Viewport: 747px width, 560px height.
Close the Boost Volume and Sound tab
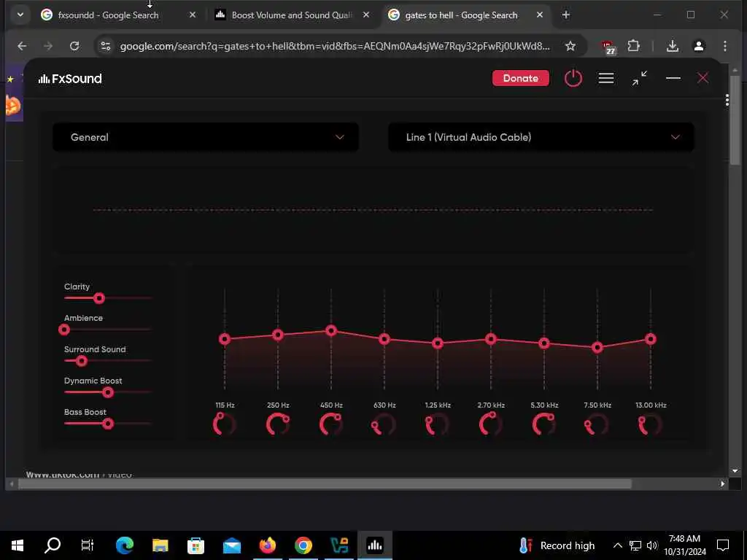tap(366, 15)
